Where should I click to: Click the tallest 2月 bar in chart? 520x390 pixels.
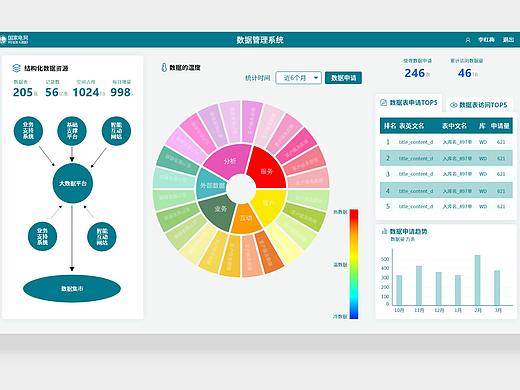(477, 280)
